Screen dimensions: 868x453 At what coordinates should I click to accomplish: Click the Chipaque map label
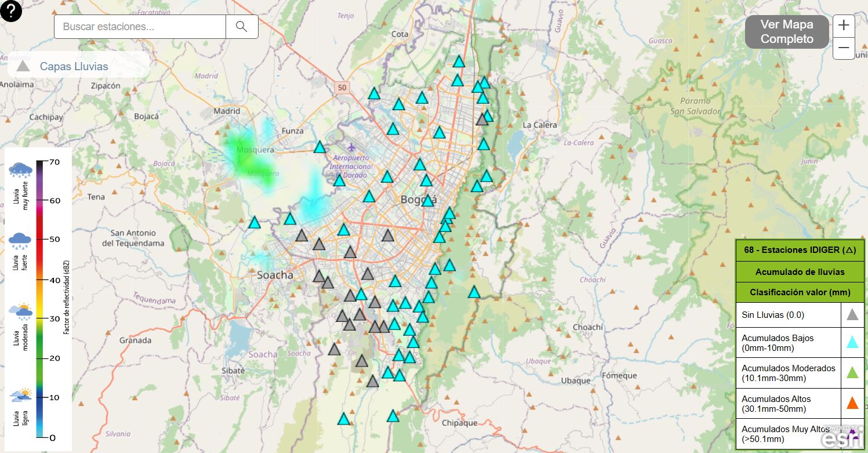coord(459,423)
